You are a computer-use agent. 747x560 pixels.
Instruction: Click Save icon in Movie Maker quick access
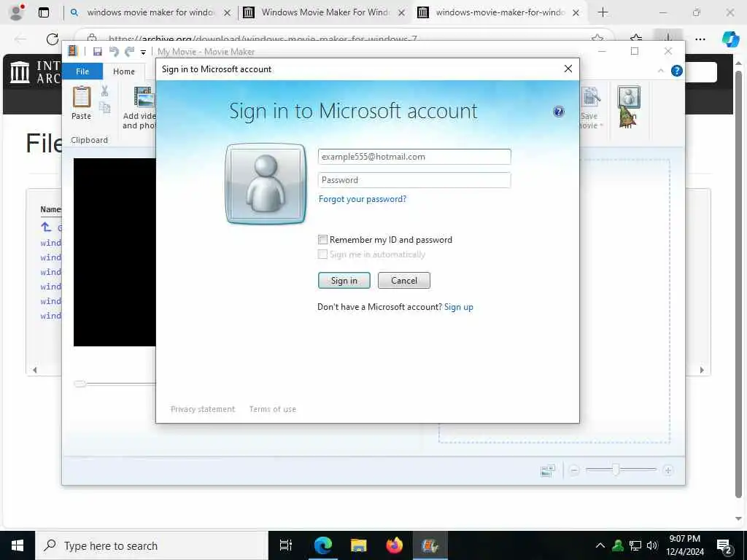[98, 52]
